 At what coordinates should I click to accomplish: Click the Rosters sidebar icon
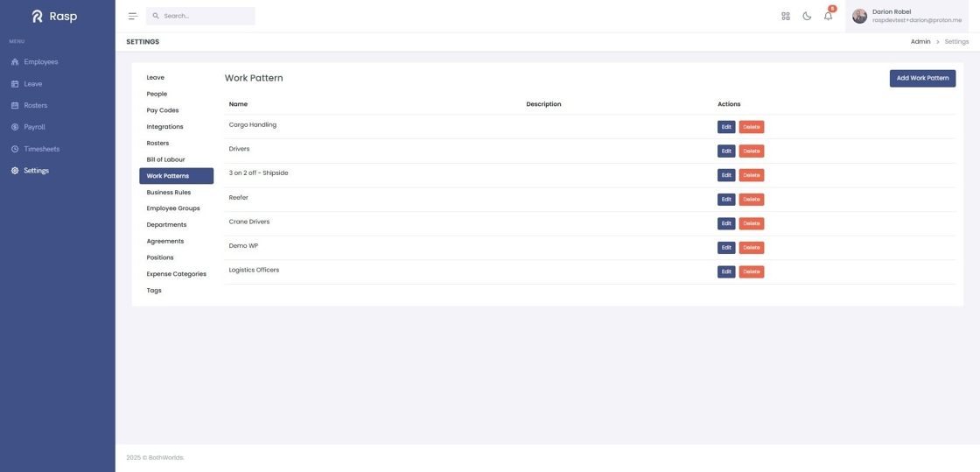click(x=15, y=106)
